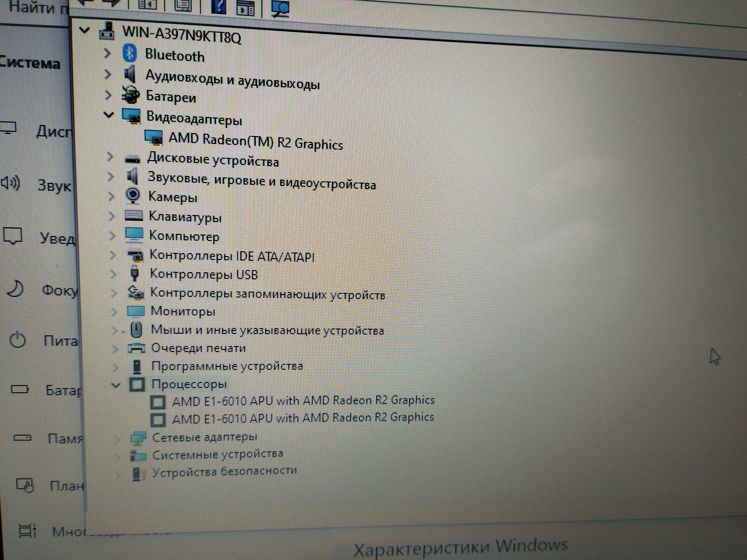747x560 pixels.
Task: Expand the Камеры node chevron
Action: click(x=111, y=196)
